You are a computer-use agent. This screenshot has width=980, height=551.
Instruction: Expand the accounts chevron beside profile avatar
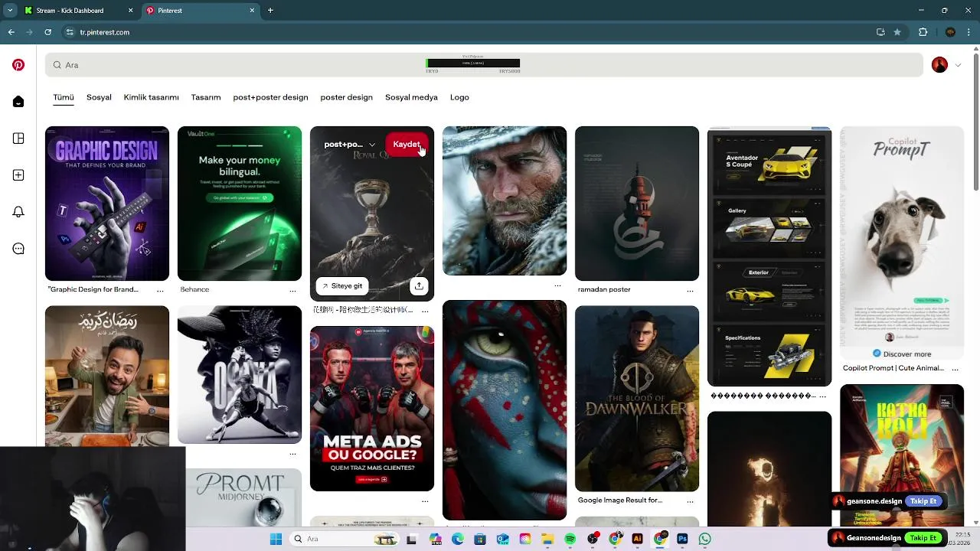click(958, 65)
